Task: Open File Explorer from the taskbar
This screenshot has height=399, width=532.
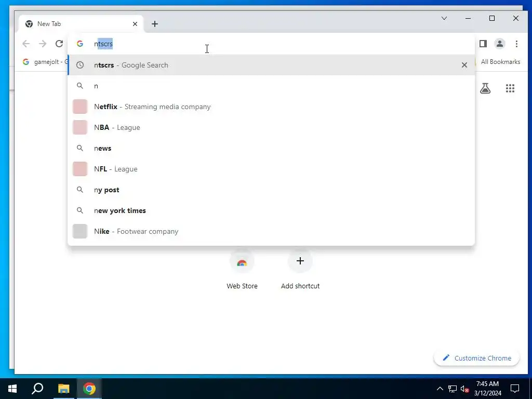Action: (x=63, y=389)
